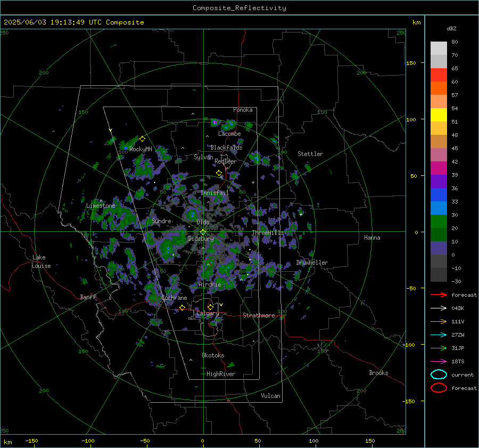
Task: Click the Blackfalds city label
Action: [x=226, y=148]
